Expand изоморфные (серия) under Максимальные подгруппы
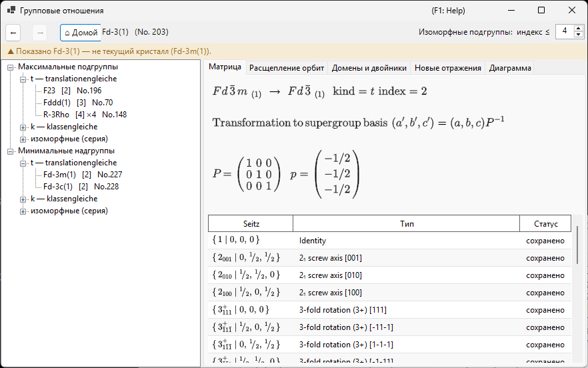Screen dimensions: 588x368 coord(23,139)
